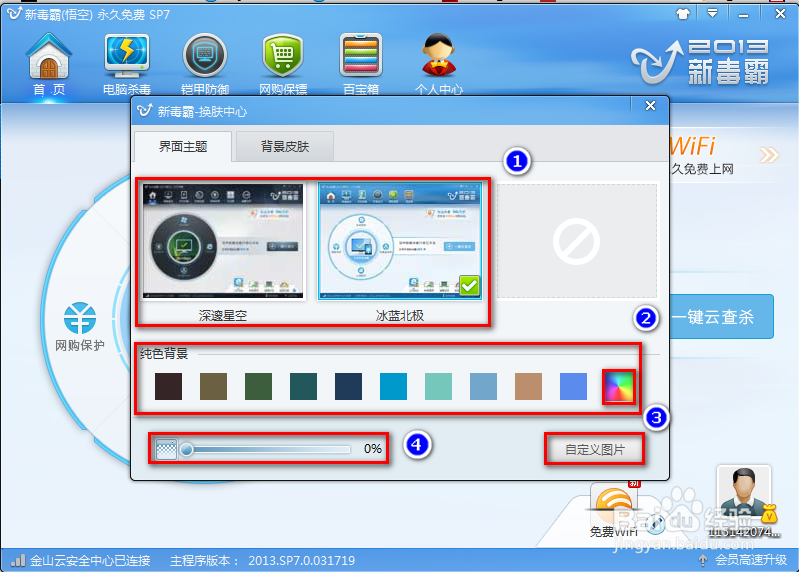Click the WiFi banner chevron arrows
Viewport: 799px width, 572px height.
click(x=769, y=154)
